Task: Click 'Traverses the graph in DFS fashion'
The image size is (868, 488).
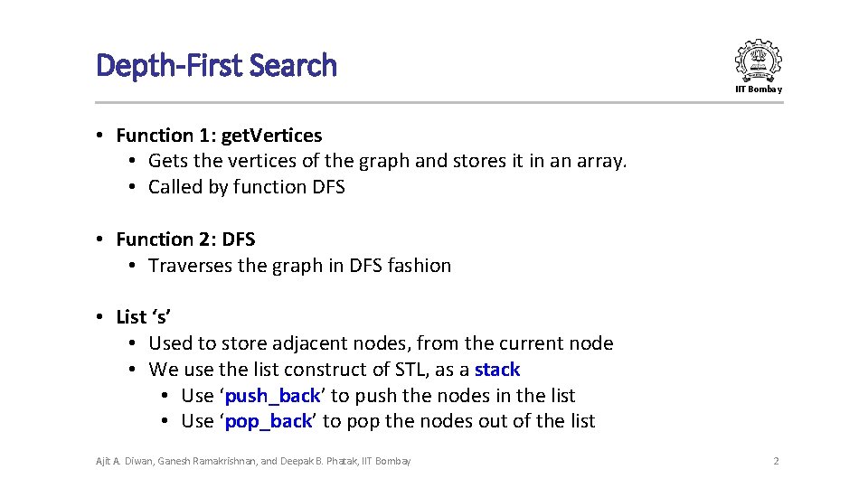Action: click(299, 266)
